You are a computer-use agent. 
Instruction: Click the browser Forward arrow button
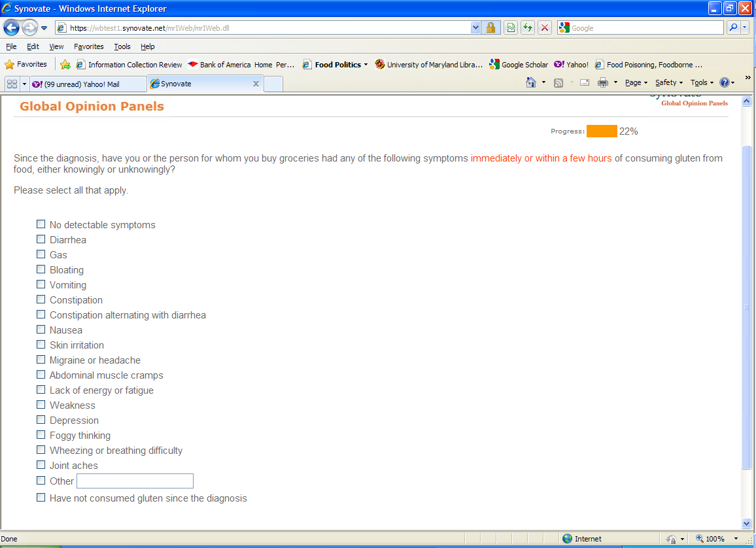point(29,27)
